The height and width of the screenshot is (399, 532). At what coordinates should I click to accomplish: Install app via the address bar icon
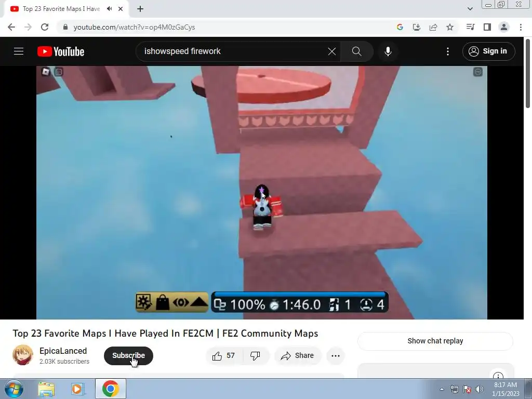click(x=417, y=27)
